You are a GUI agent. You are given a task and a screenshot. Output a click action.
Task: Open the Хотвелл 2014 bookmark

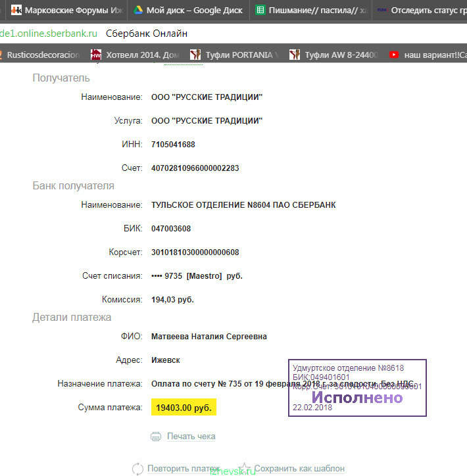click(135, 55)
